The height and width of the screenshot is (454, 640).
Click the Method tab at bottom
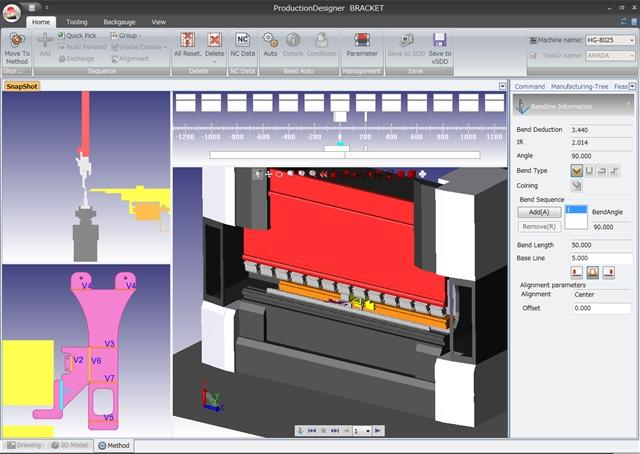coord(114,445)
